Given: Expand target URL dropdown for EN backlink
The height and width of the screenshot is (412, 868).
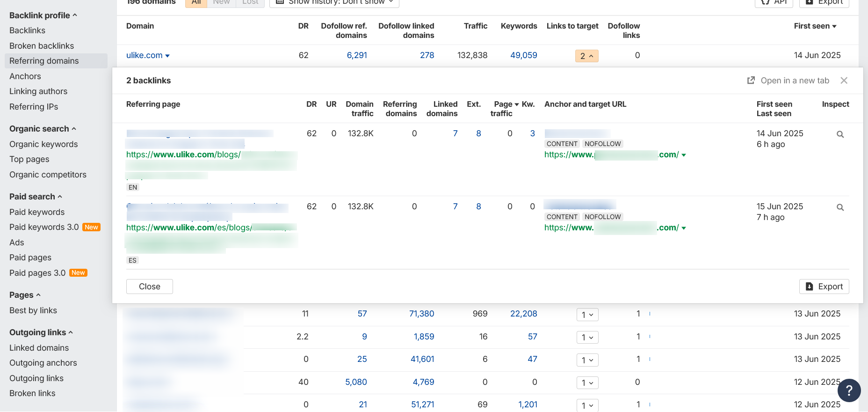Looking at the screenshot, I should [684, 155].
